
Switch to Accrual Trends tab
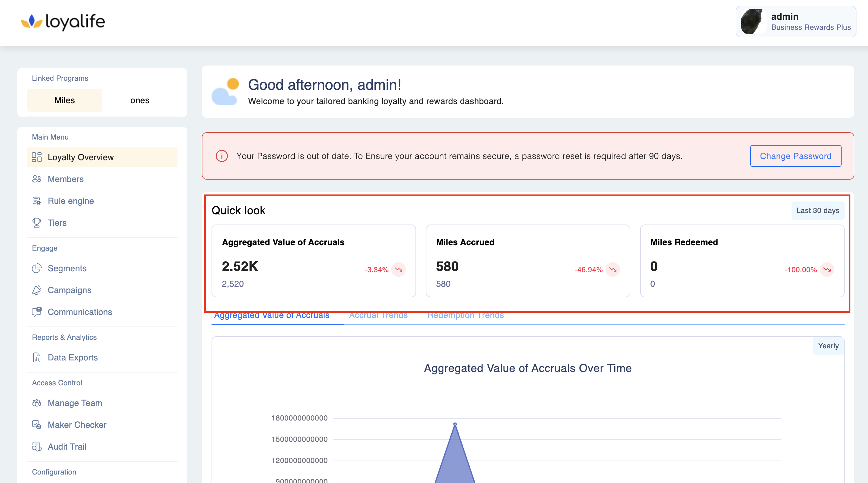point(378,316)
